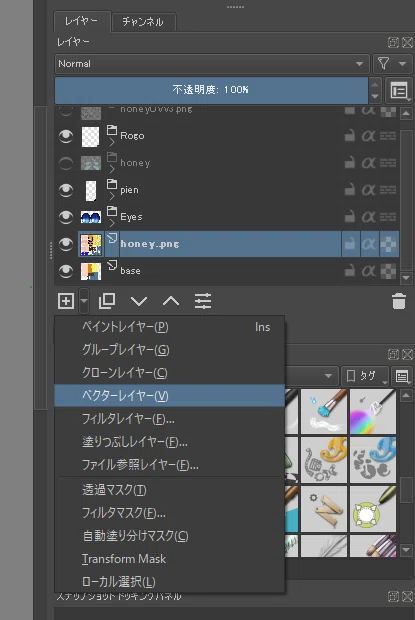Choose クローンレイヤー(C) from menu
415x620 pixels.
point(170,373)
